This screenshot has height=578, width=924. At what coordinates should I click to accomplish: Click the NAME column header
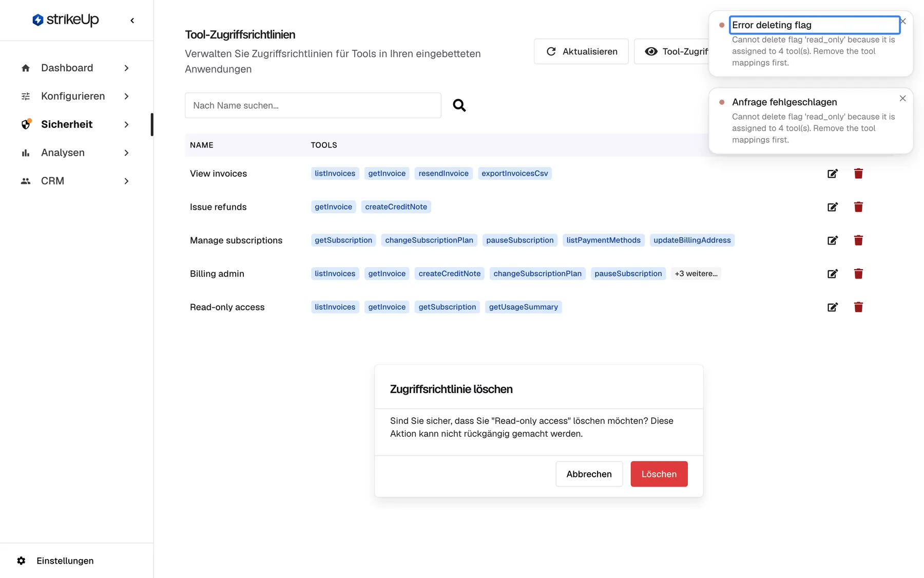tap(202, 145)
